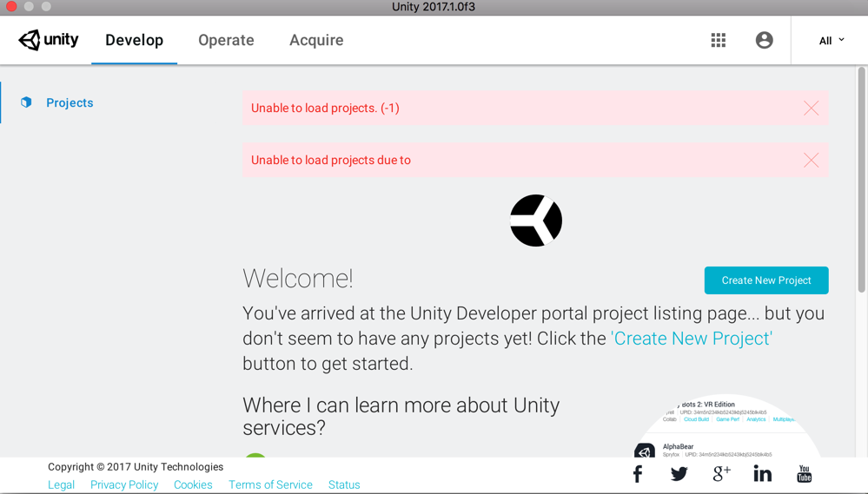Select Projects in the left sidebar
The height and width of the screenshot is (494, 868).
(70, 102)
